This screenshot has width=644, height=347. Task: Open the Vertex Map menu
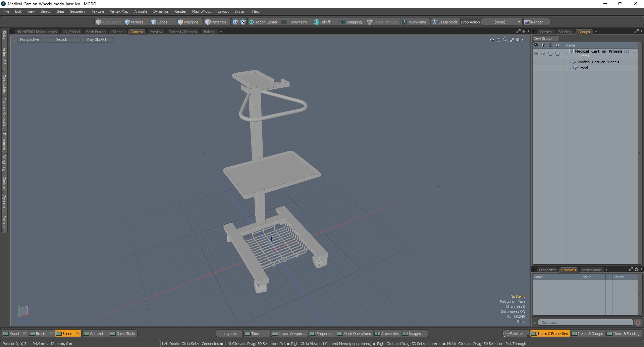[119, 11]
